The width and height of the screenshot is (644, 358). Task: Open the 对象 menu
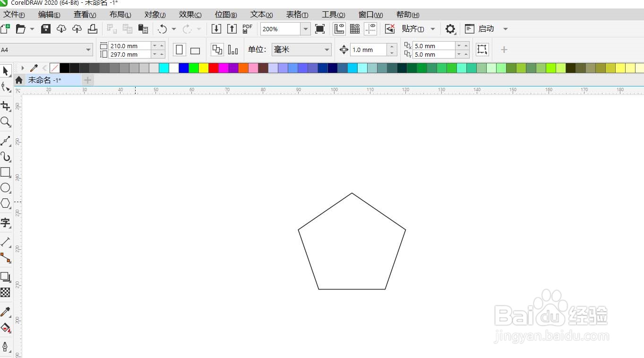pyautogui.click(x=155, y=15)
